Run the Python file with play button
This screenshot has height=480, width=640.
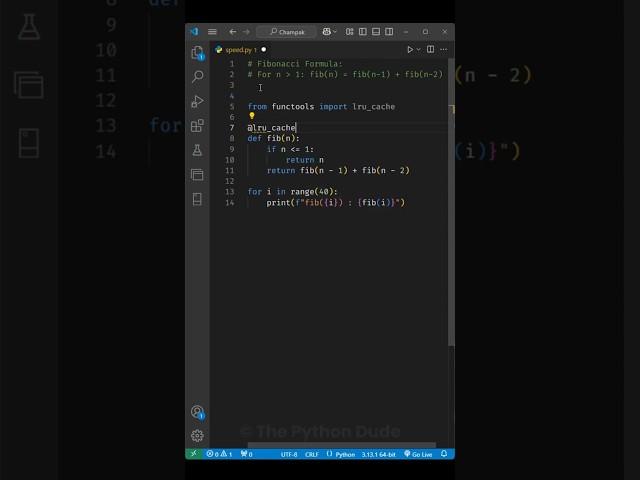(410, 49)
